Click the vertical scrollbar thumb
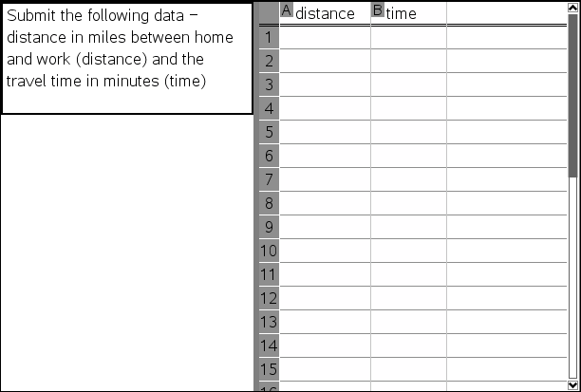Viewport: 581px width, 392px height. [x=573, y=95]
